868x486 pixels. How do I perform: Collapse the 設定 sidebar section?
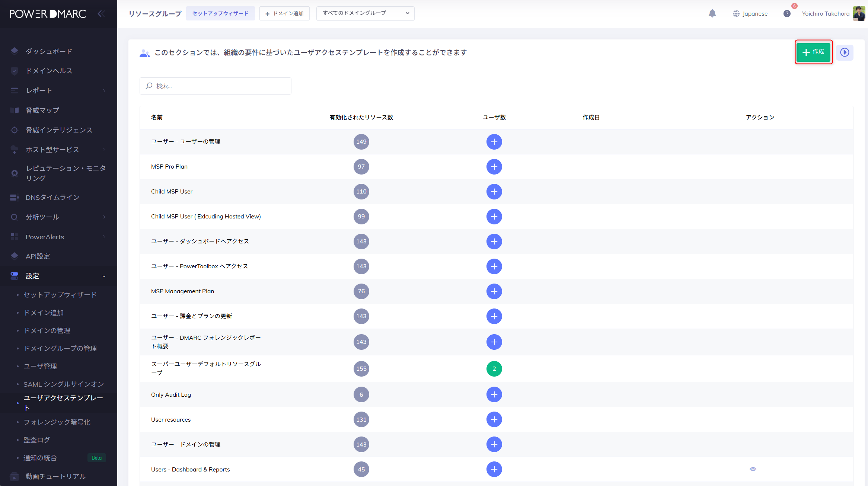pyautogui.click(x=32, y=276)
